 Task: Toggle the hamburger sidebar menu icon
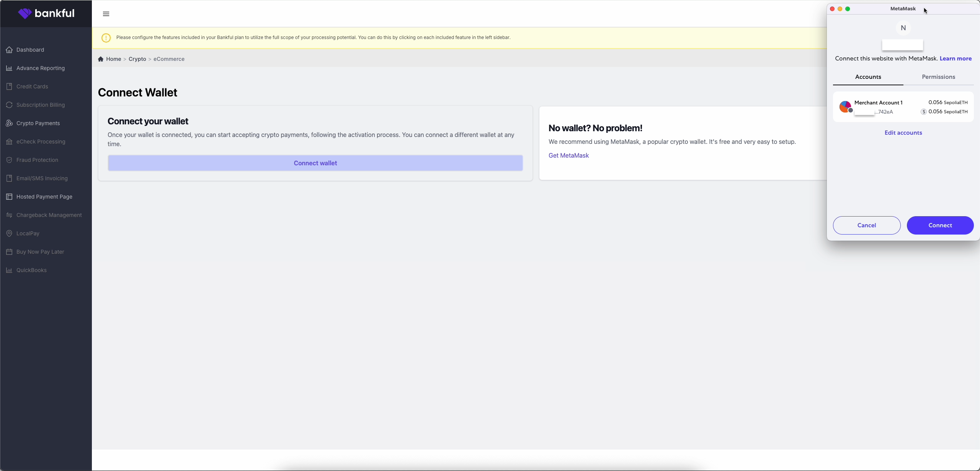coord(106,14)
